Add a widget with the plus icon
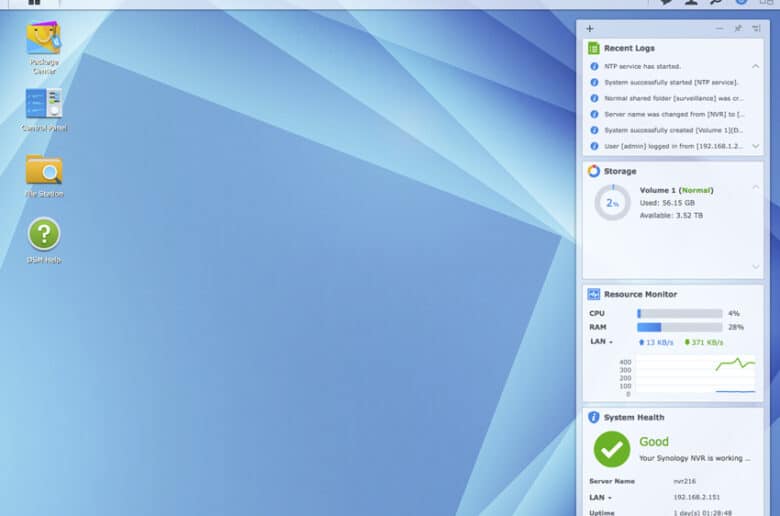The height and width of the screenshot is (516, 780). click(x=590, y=29)
